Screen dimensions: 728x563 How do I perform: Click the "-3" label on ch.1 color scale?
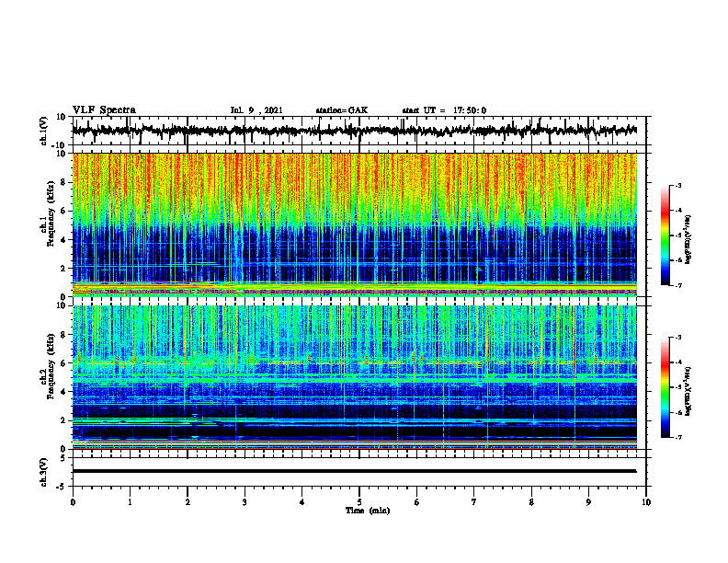677,185
